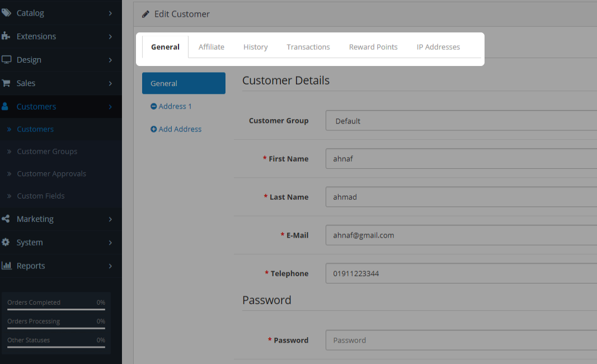
Task: Click the Catalog tag icon
Action: tap(6, 13)
